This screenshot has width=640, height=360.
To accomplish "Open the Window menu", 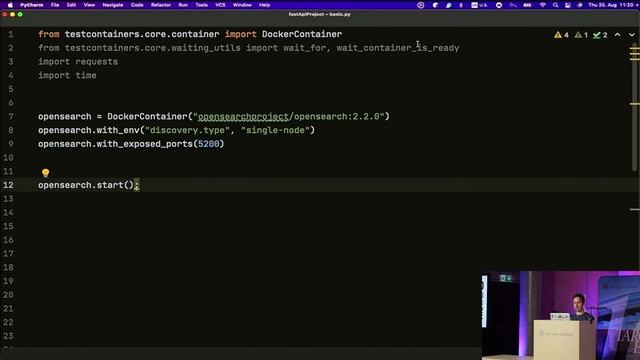I will (242, 5).
